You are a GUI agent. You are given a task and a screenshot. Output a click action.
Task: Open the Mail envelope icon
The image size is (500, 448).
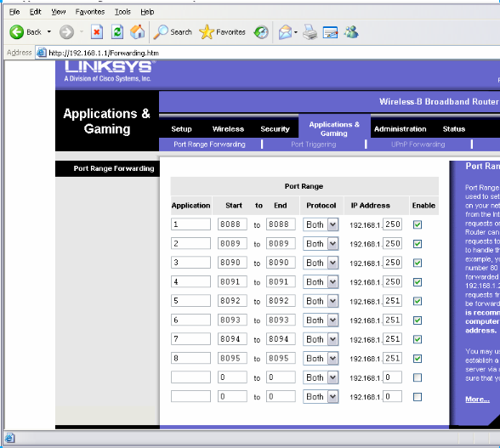(285, 32)
